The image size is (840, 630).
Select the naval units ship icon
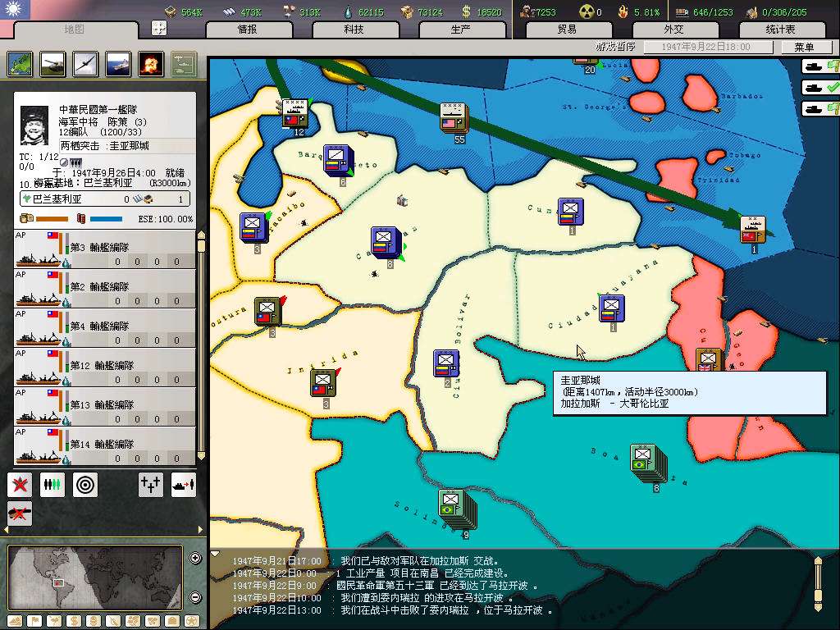point(118,63)
